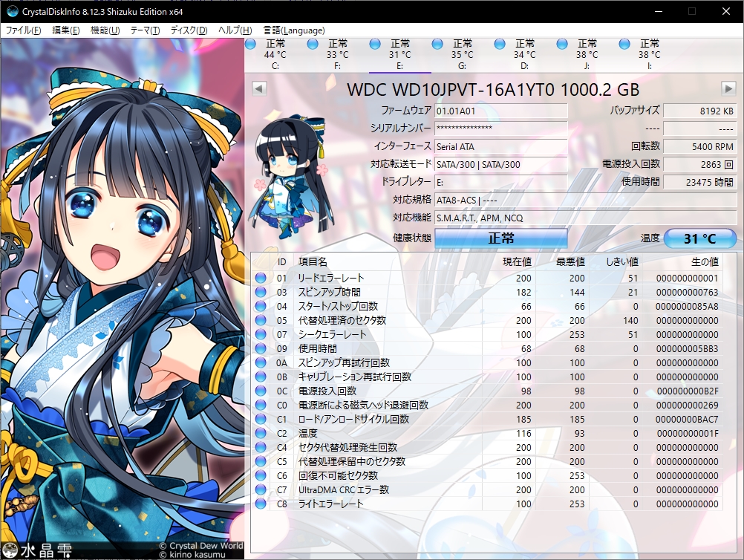The width and height of the screenshot is (744, 560).
Task: Switch to disk G: at 35 °C
Action: point(462,54)
